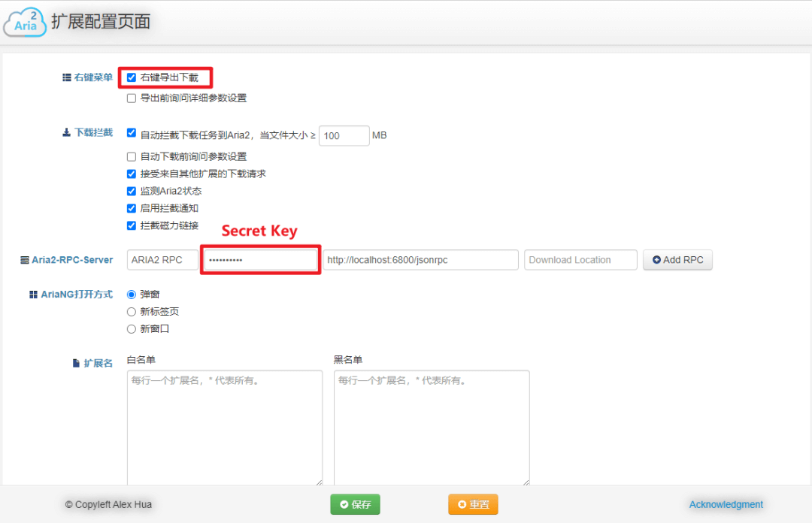The image size is (812, 523).
Task: Click the Add RPC button
Action: coord(677,260)
